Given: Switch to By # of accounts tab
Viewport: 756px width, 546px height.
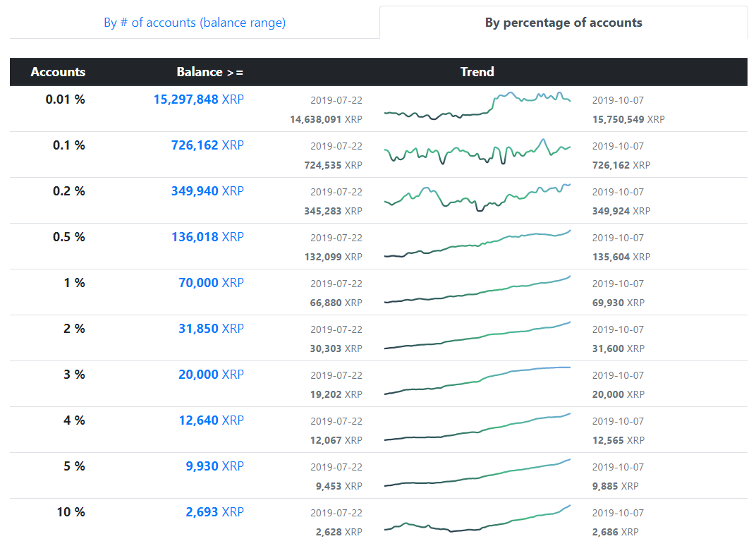Looking at the screenshot, I should pos(195,23).
